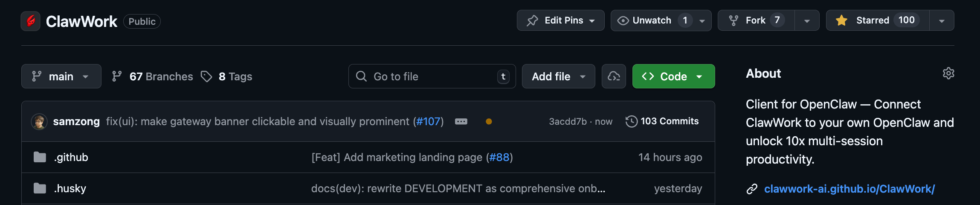
Task: Open the About settings gear
Action: click(x=948, y=73)
